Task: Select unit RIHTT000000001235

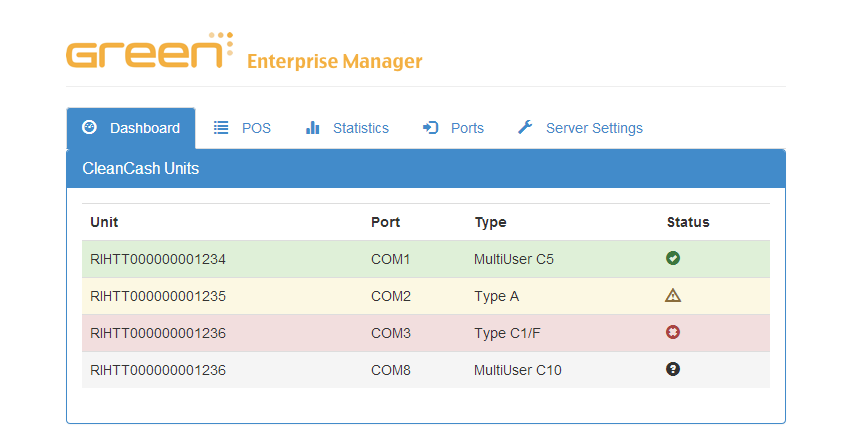Action: coord(158,296)
